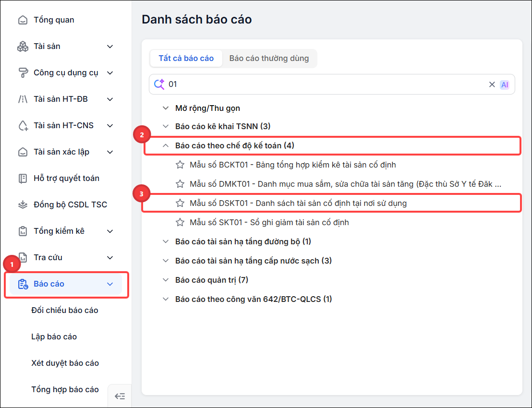The height and width of the screenshot is (408, 532).
Task: Click the Tài sản xác lập icon
Action: (23, 152)
